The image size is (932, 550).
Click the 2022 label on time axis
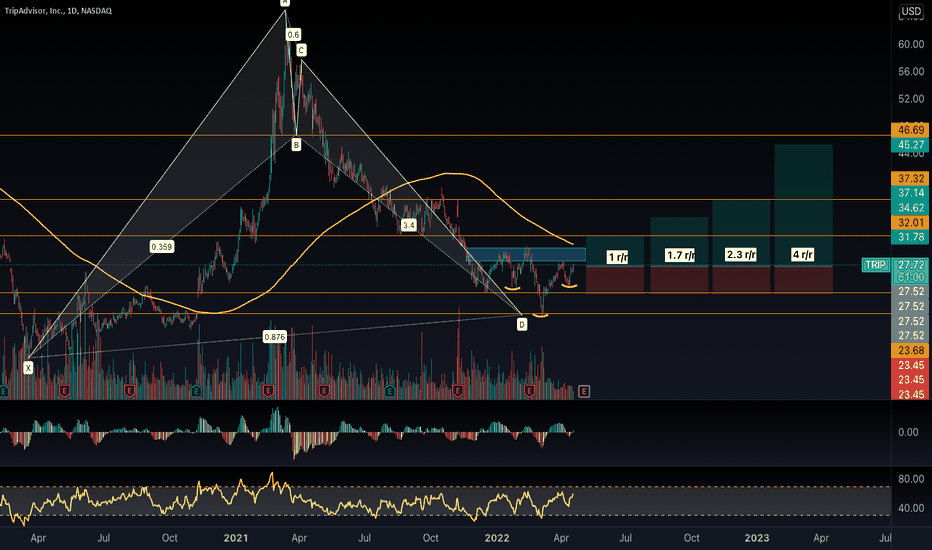tap(497, 538)
